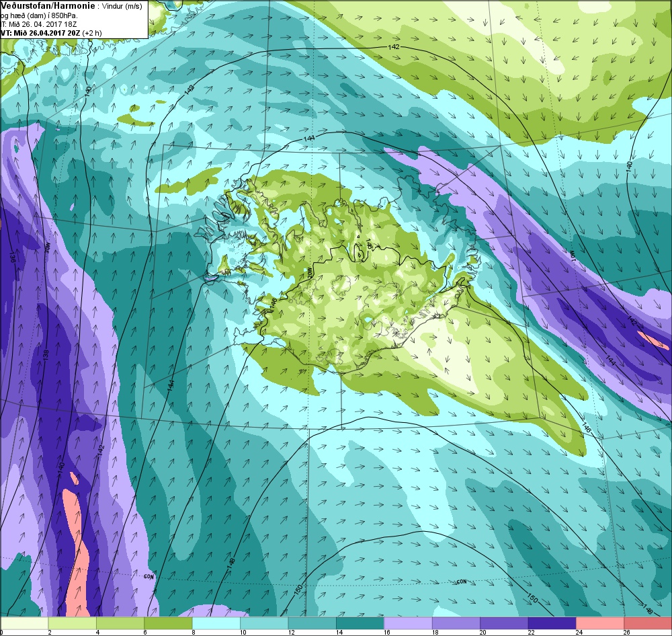Select the pale cyan 8–10 m/s legend swatch
The image size is (672, 636).
216,623
